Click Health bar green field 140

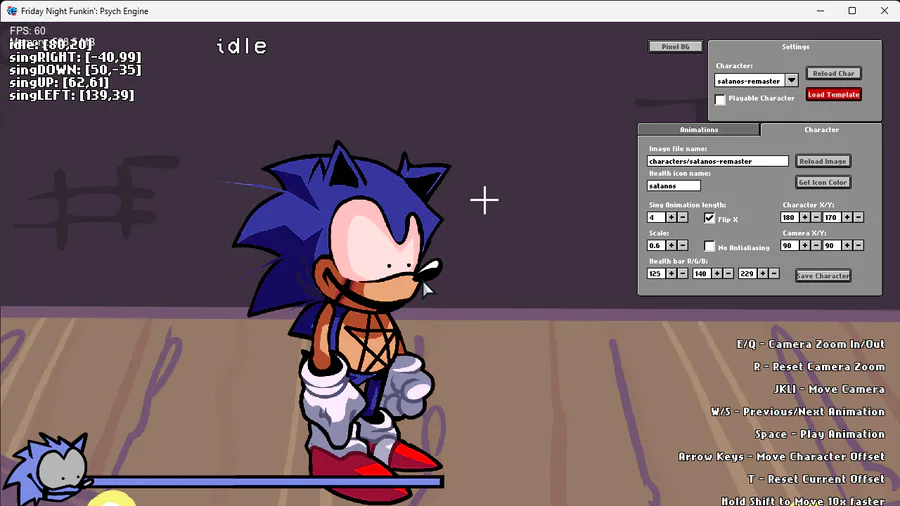[701, 274]
